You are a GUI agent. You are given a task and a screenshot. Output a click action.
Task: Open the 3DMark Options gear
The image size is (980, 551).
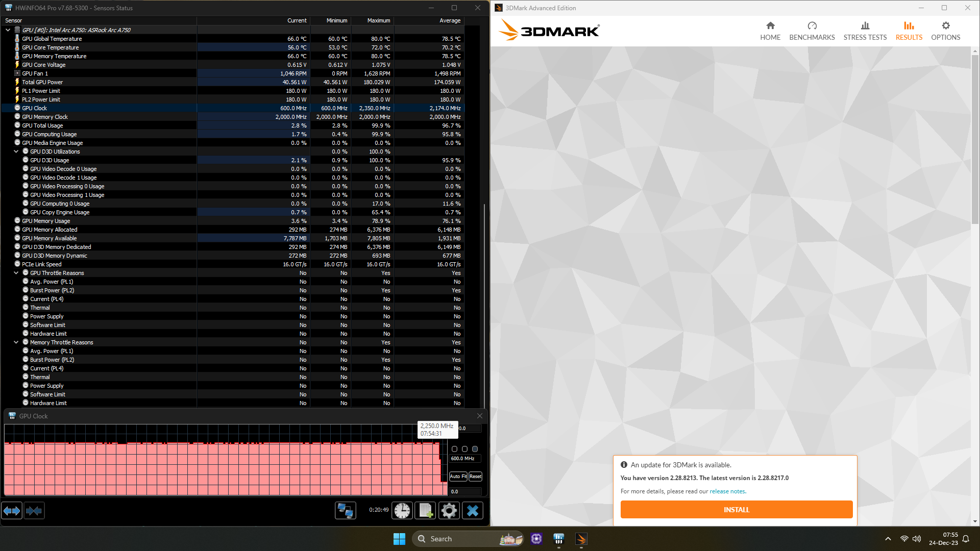[945, 31]
